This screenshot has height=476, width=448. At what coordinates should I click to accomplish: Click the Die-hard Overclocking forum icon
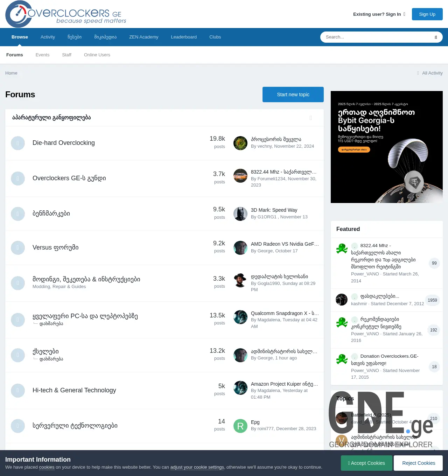(18, 143)
